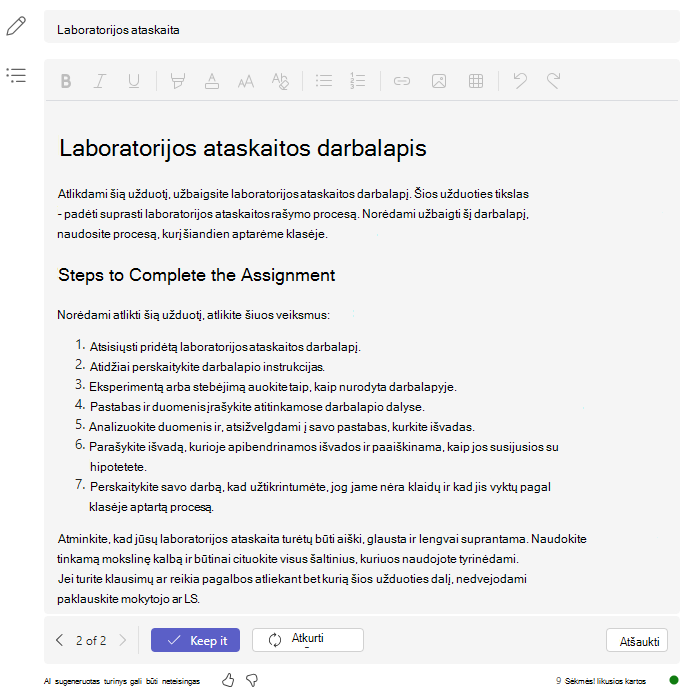Undo the last edit

tap(520, 81)
